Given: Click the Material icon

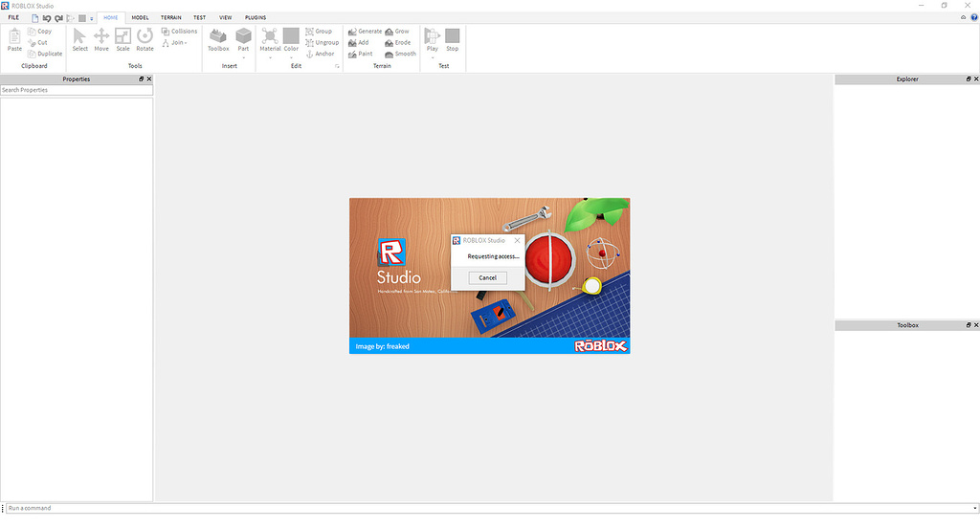Looking at the screenshot, I should (x=270, y=35).
